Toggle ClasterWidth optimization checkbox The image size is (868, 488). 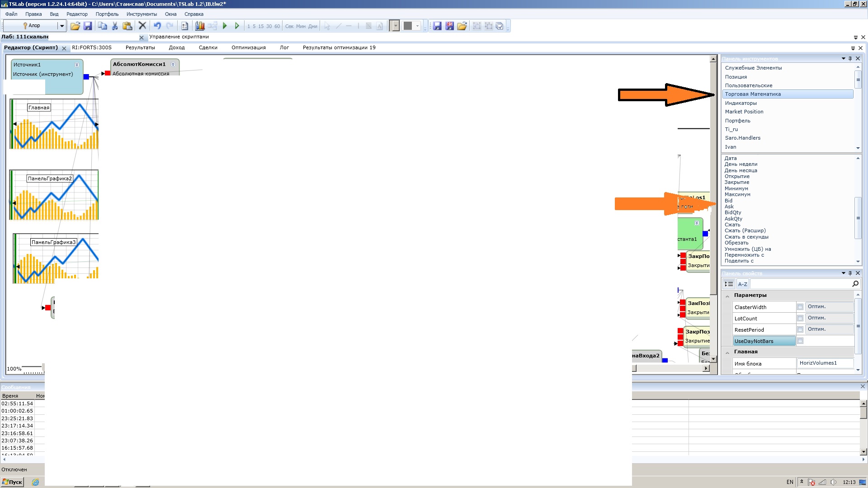[800, 307]
